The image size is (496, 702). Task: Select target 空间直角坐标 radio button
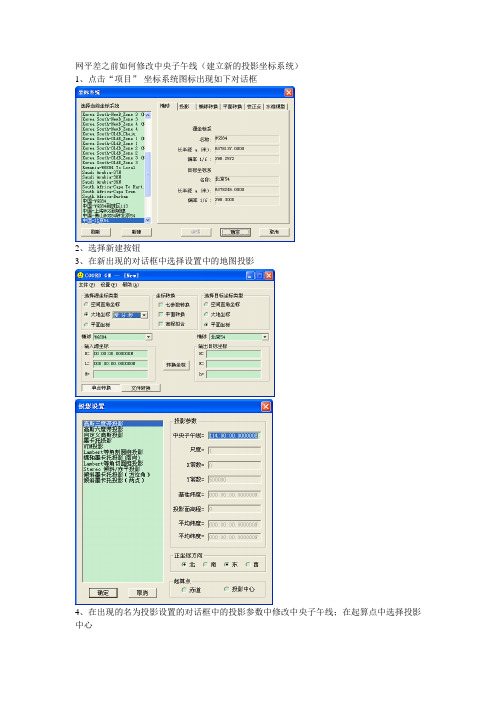pos(206,304)
